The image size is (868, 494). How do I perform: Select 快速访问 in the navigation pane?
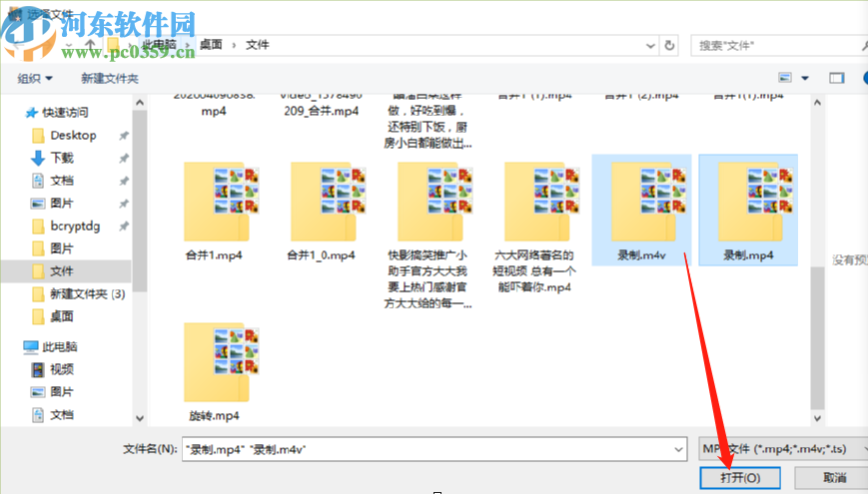(65, 113)
